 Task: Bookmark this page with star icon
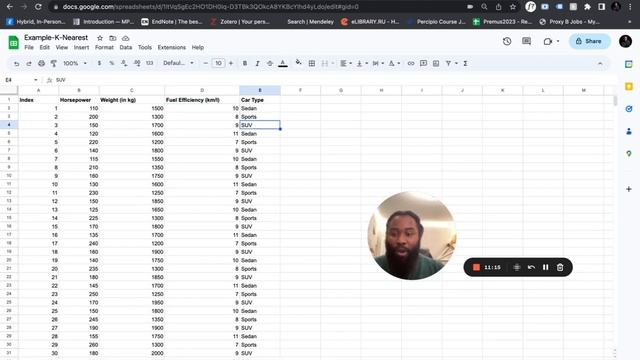point(513,7)
